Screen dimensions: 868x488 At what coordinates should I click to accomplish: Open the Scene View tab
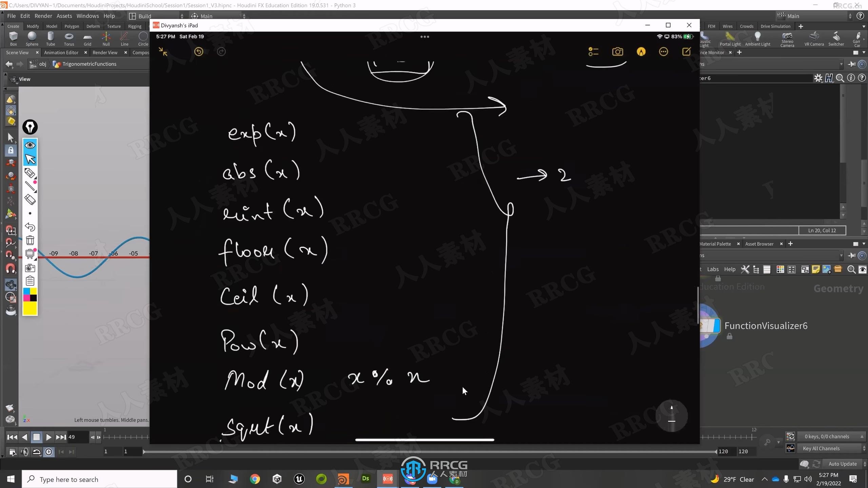17,53
